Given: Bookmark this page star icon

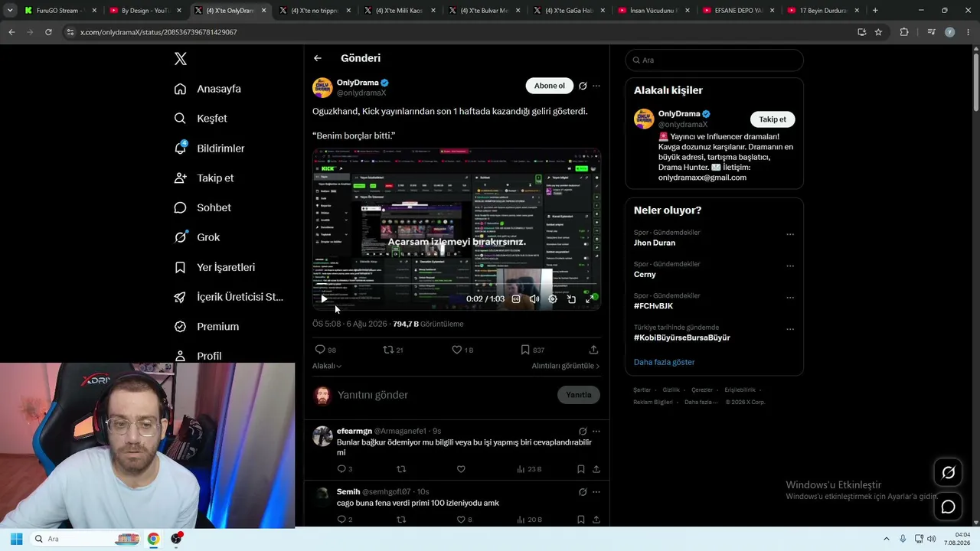Looking at the screenshot, I should pos(878,32).
